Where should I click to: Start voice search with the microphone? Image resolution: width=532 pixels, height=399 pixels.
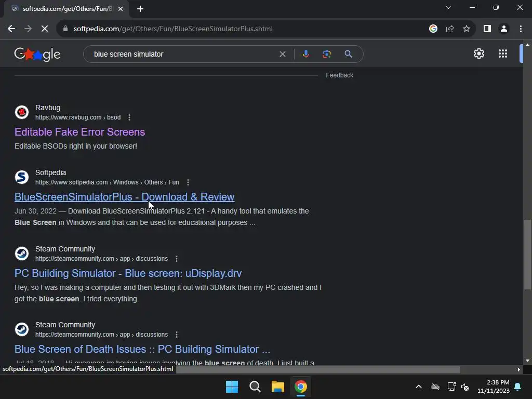click(305, 54)
